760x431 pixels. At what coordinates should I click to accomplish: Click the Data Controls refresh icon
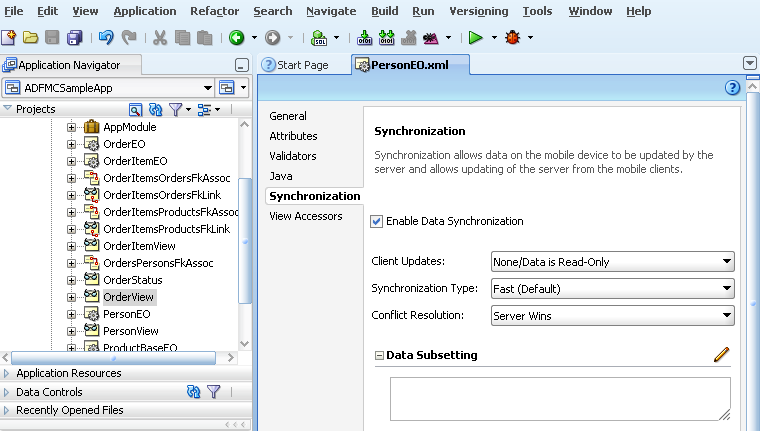point(194,391)
